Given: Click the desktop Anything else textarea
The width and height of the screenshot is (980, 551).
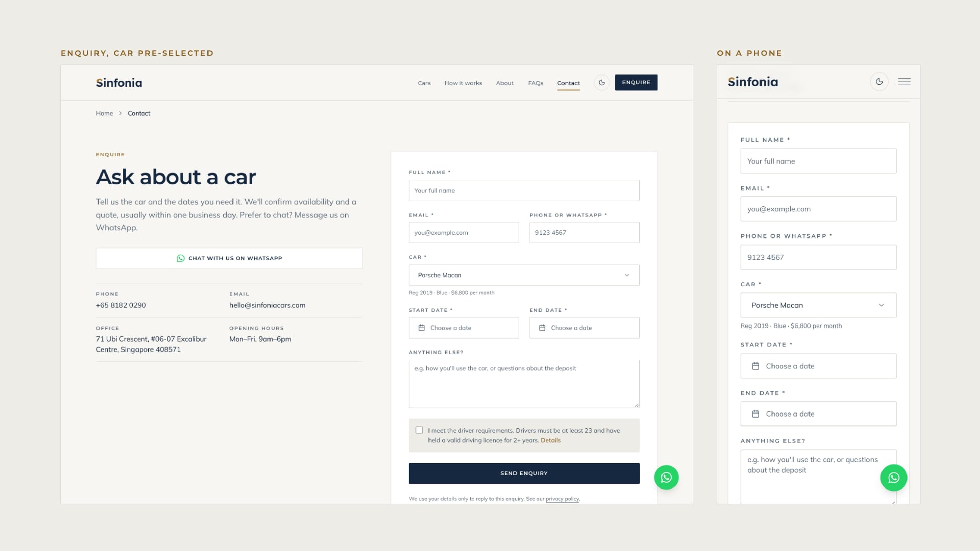Looking at the screenshot, I should coord(524,384).
